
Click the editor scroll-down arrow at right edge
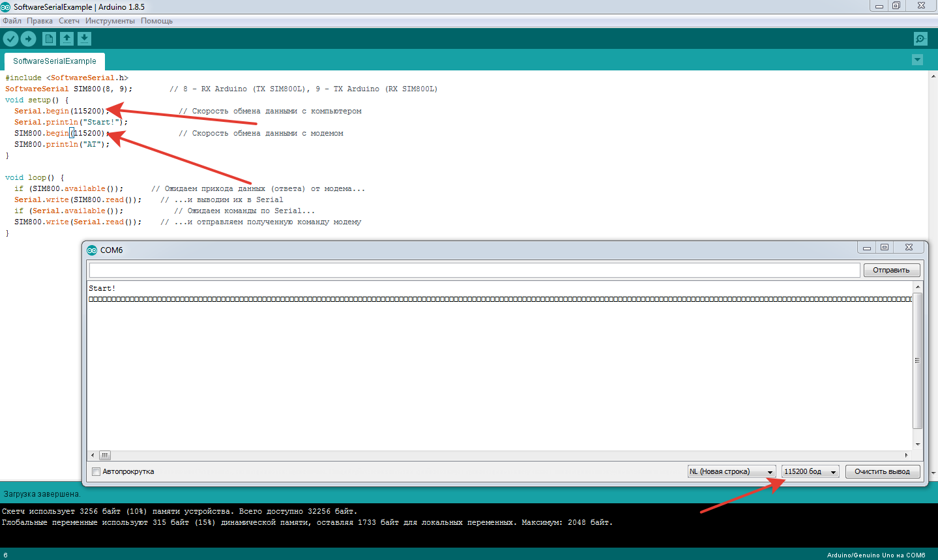(x=933, y=473)
